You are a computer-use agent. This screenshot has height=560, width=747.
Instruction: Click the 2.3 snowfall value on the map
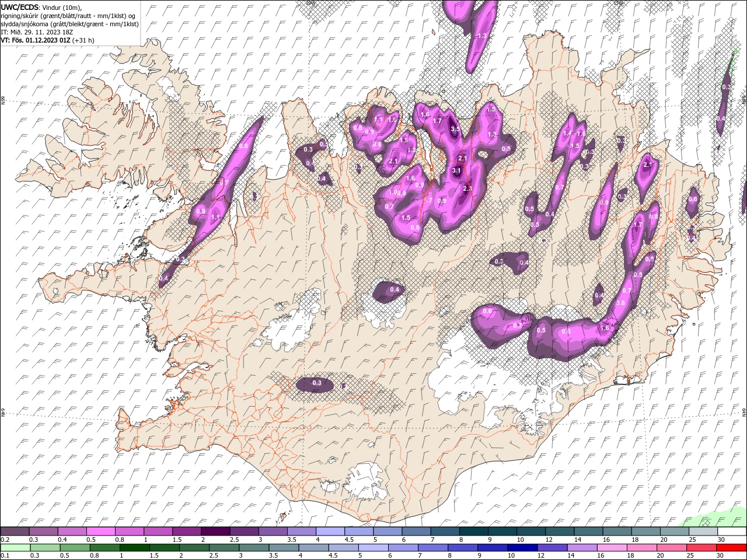(x=467, y=188)
